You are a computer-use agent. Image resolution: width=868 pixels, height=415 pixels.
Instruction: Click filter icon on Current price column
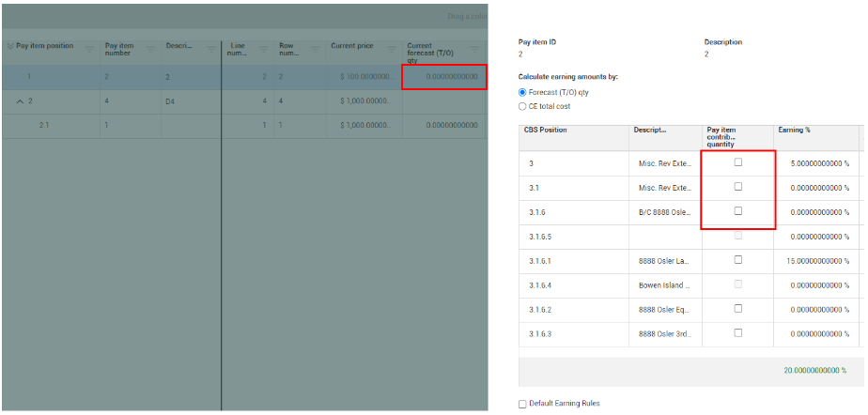(389, 49)
